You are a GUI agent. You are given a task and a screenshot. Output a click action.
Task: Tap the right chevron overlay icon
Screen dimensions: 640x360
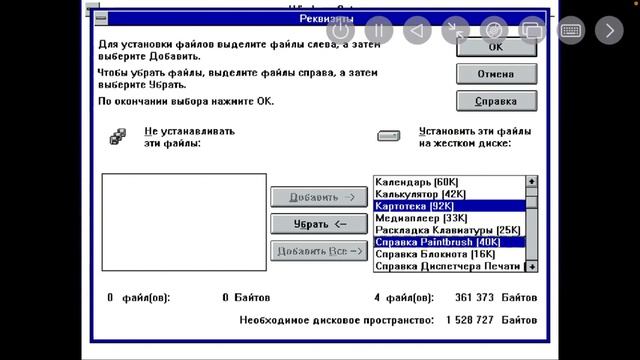(609, 30)
